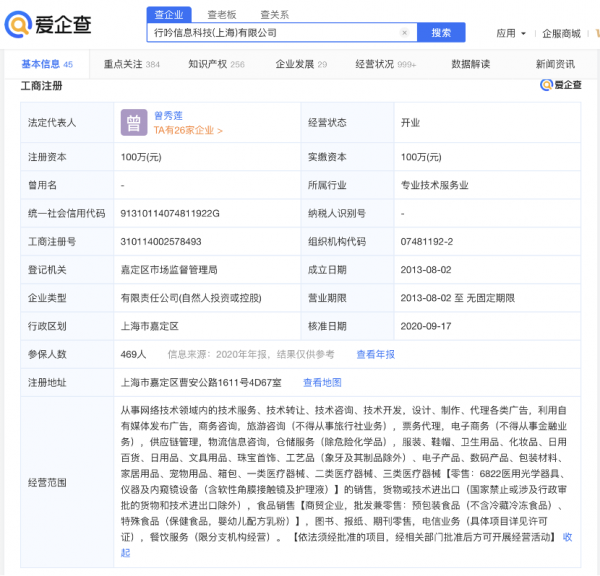Select the establishment date 2013-08-02
The width and height of the screenshot is (600, 576).
click(x=426, y=270)
